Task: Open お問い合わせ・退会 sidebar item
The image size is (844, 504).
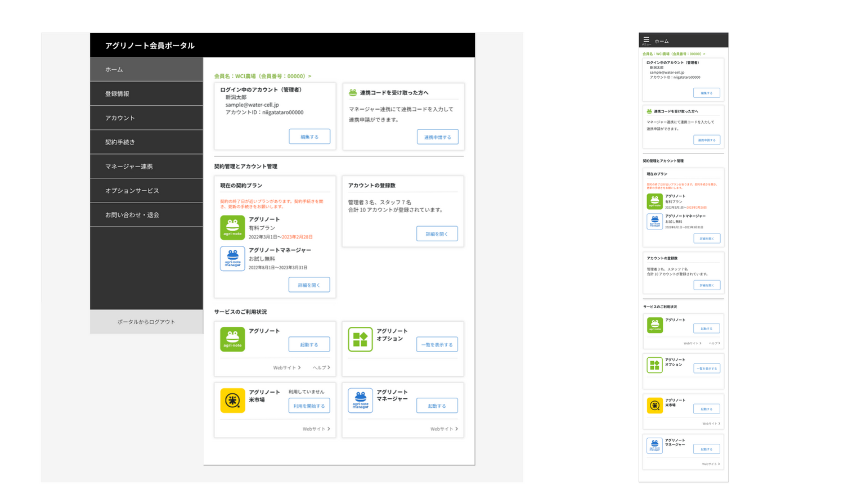Action: click(x=146, y=214)
